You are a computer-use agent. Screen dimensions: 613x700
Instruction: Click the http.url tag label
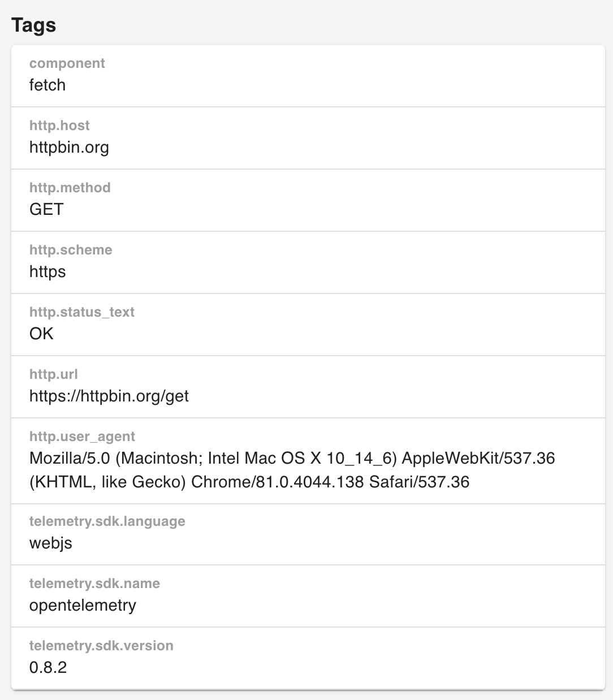click(53, 374)
